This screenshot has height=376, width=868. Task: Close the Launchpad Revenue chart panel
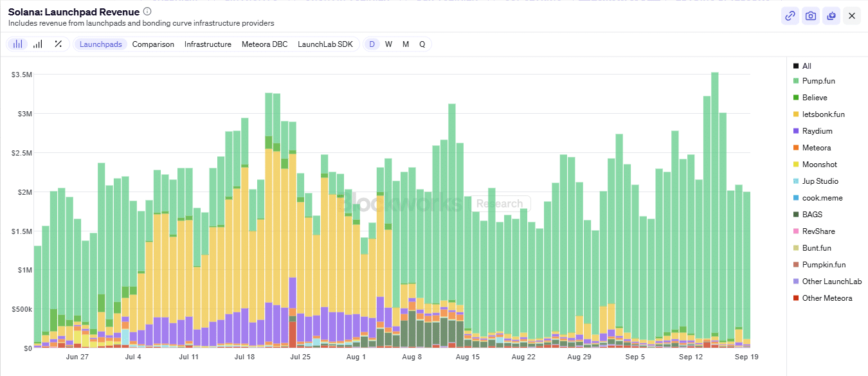click(x=852, y=16)
